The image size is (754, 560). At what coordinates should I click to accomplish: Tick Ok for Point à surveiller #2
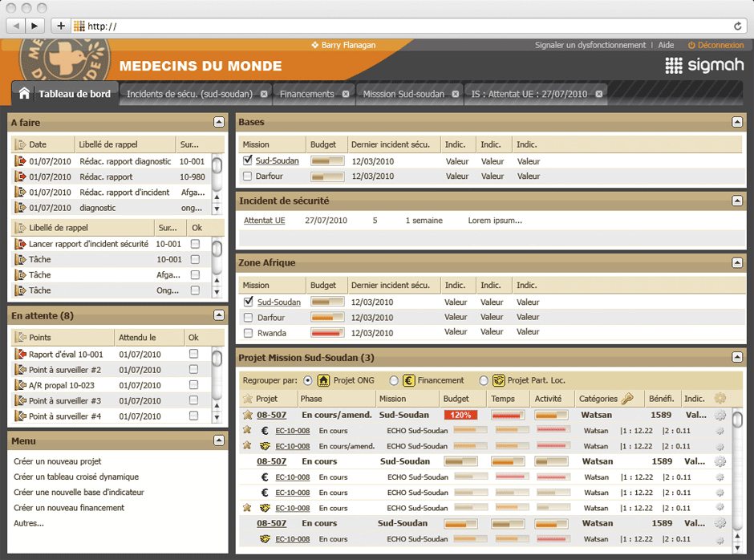[x=194, y=370]
